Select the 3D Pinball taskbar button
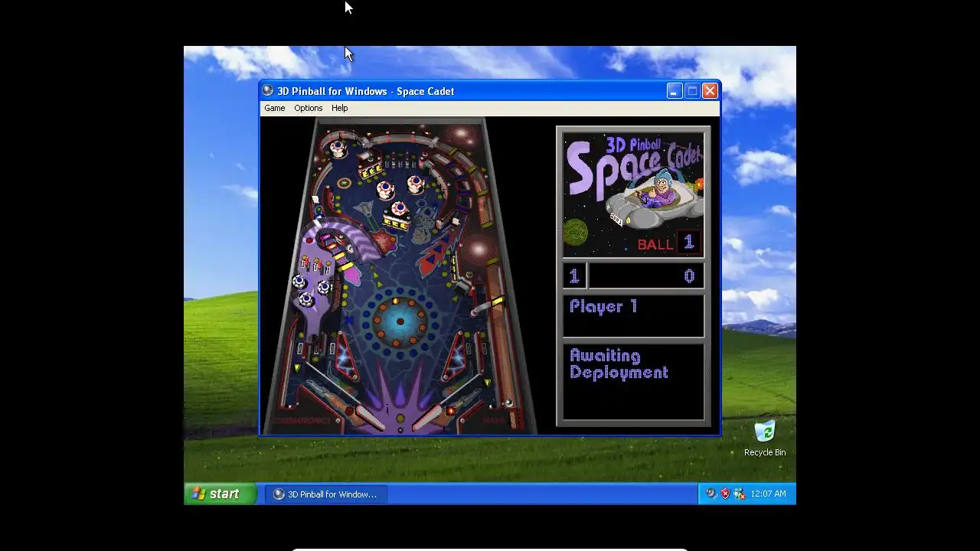Image resolution: width=980 pixels, height=551 pixels. 326,494
